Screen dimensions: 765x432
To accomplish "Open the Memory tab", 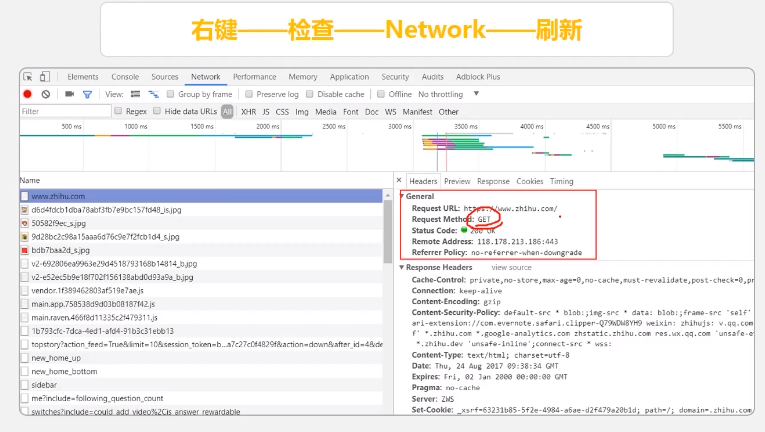I will pyautogui.click(x=303, y=77).
